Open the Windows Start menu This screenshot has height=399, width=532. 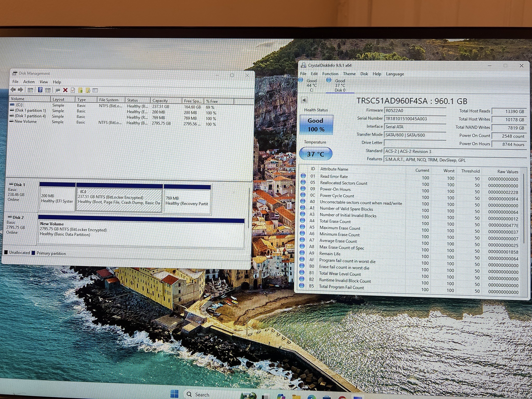click(174, 394)
